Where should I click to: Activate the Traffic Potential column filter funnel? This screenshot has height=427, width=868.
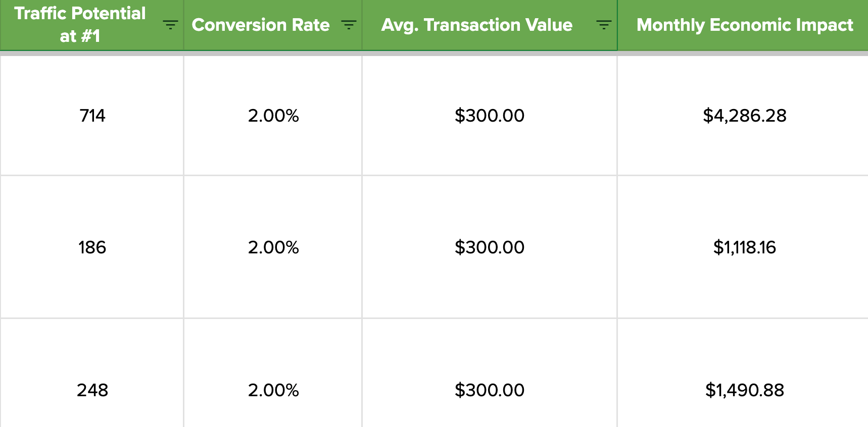coord(170,25)
